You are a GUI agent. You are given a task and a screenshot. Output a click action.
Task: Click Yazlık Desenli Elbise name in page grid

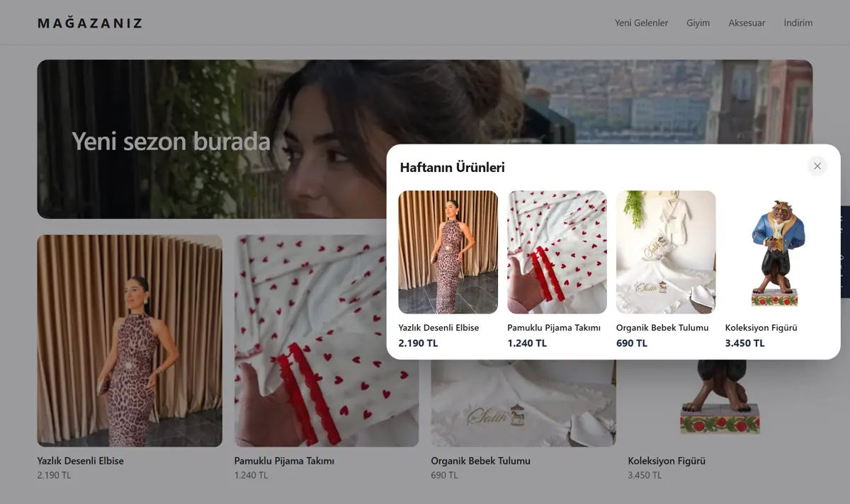81,461
